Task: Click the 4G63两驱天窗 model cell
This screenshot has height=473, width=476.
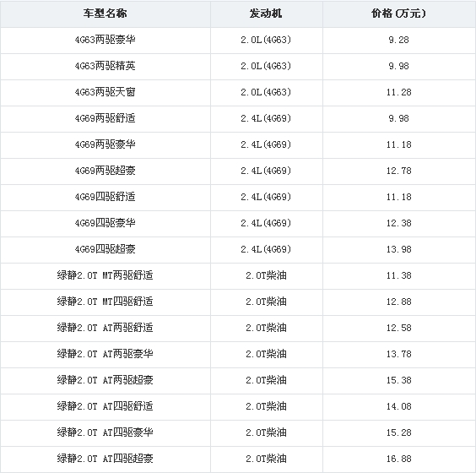Action: click(105, 92)
